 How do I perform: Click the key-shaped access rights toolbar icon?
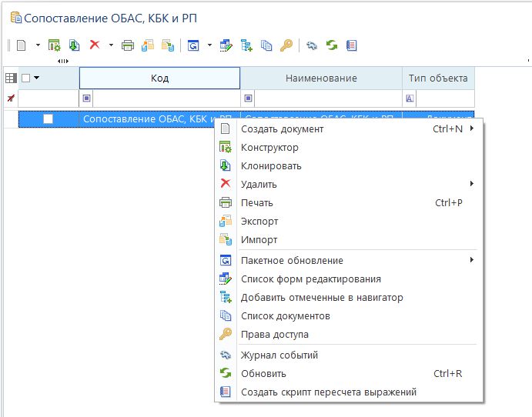click(x=286, y=45)
